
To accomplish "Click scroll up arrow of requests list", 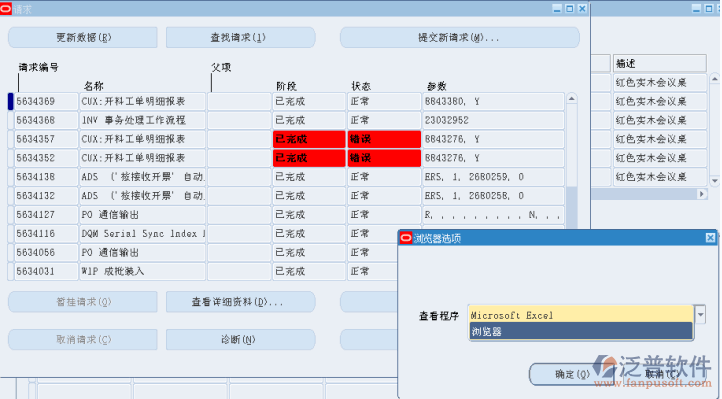I will [571, 99].
